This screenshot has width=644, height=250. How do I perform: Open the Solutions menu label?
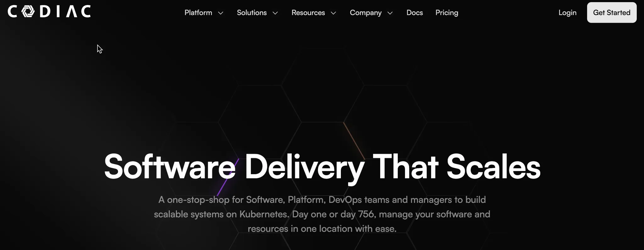[x=252, y=13]
